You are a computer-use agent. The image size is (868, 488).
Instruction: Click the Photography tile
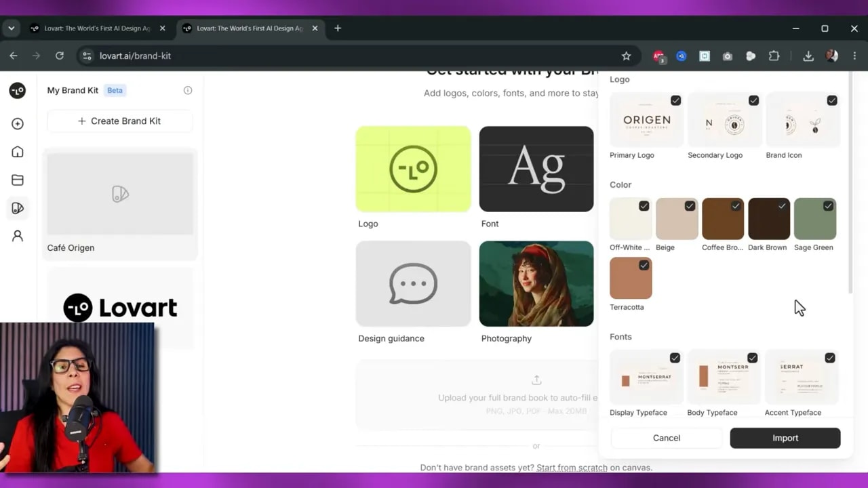[536, 283]
